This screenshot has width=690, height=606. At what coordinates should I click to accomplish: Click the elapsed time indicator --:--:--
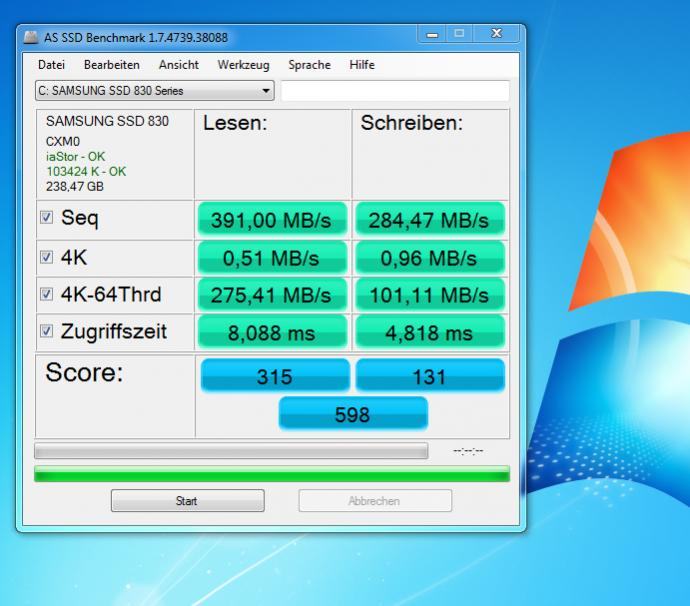coord(468,451)
